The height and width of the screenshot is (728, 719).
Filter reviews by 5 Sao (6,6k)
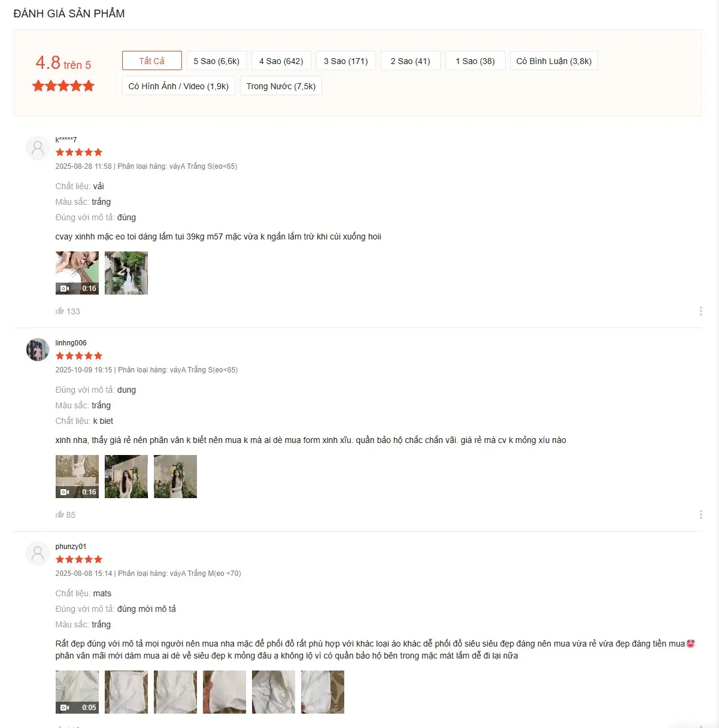pos(216,60)
